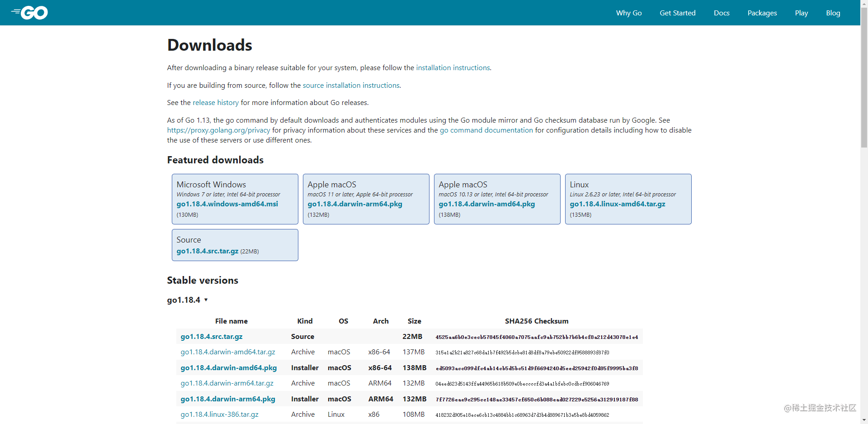The image size is (868, 424).
Task: Click the OS column header
Action: click(344, 321)
